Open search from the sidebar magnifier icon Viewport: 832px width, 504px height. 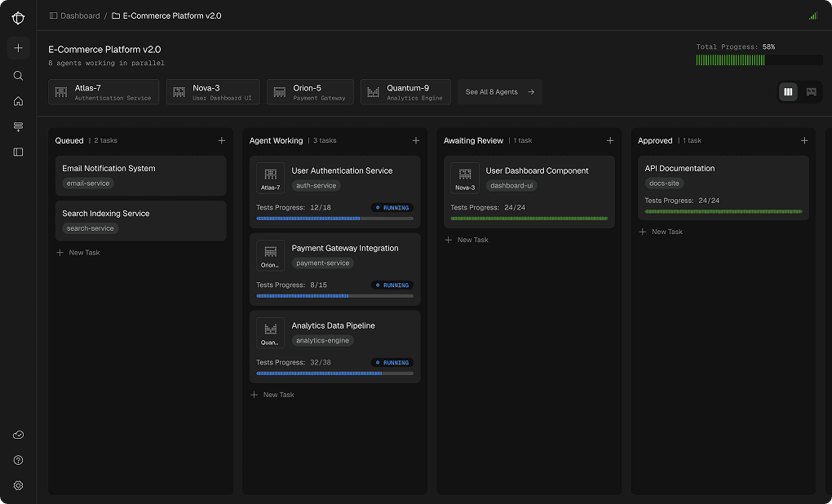(18, 76)
